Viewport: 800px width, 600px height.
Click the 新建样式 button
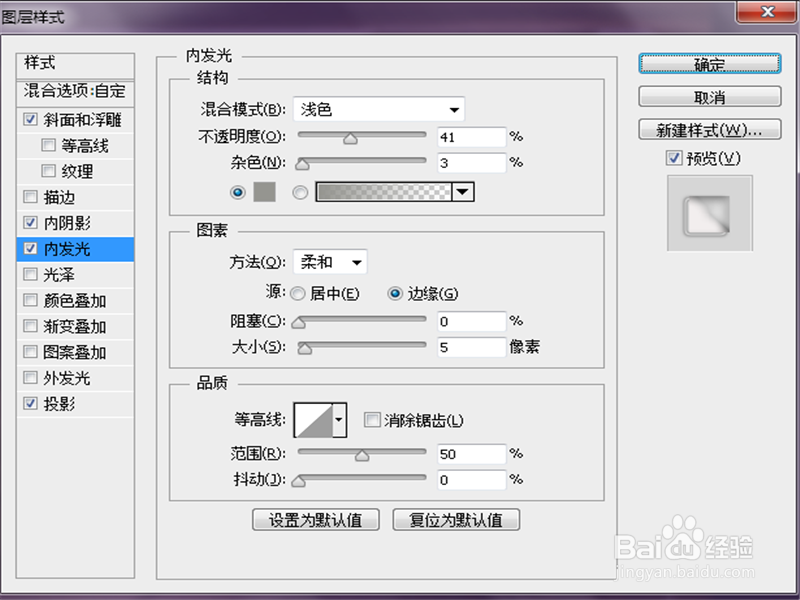pos(710,130)
